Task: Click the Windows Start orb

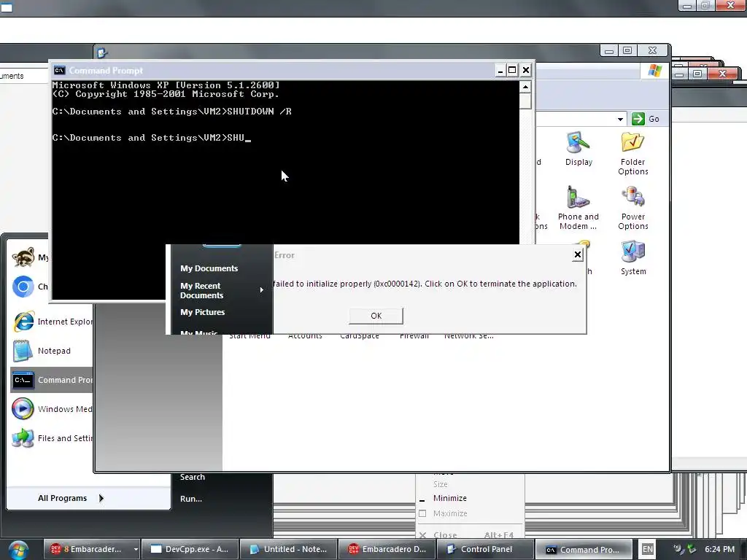Action: (x=18, y=550)
